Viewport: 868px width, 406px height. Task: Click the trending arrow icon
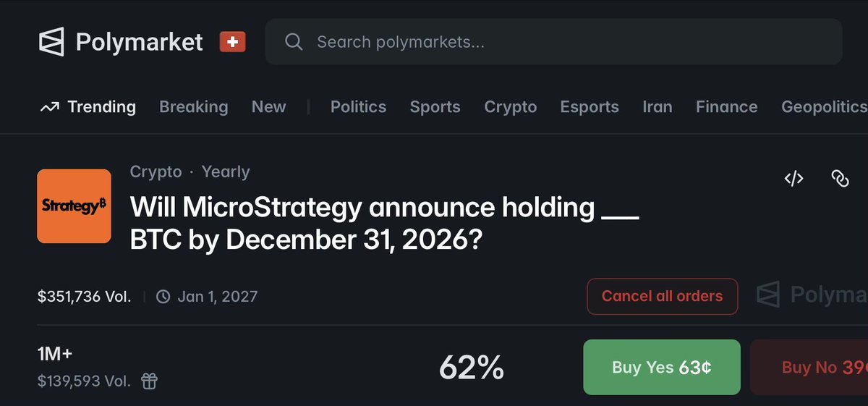click(x=49, y=107)
